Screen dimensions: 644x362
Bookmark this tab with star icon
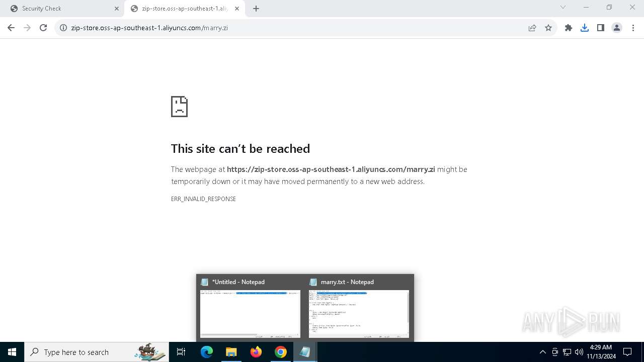[x=548, y=28]
